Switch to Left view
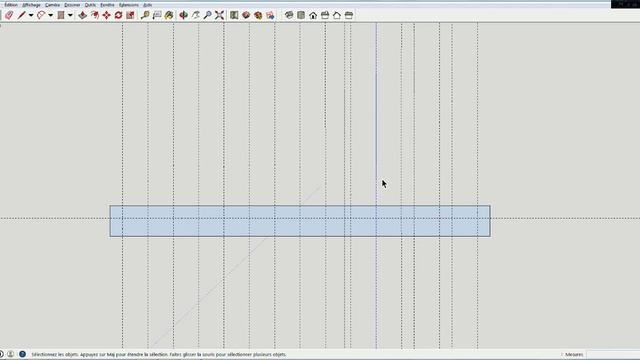Viewport: 640px width, 360px height. point(349,15)
